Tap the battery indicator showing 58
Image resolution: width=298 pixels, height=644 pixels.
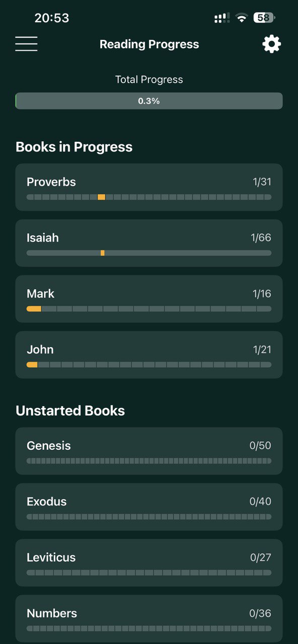262,18
